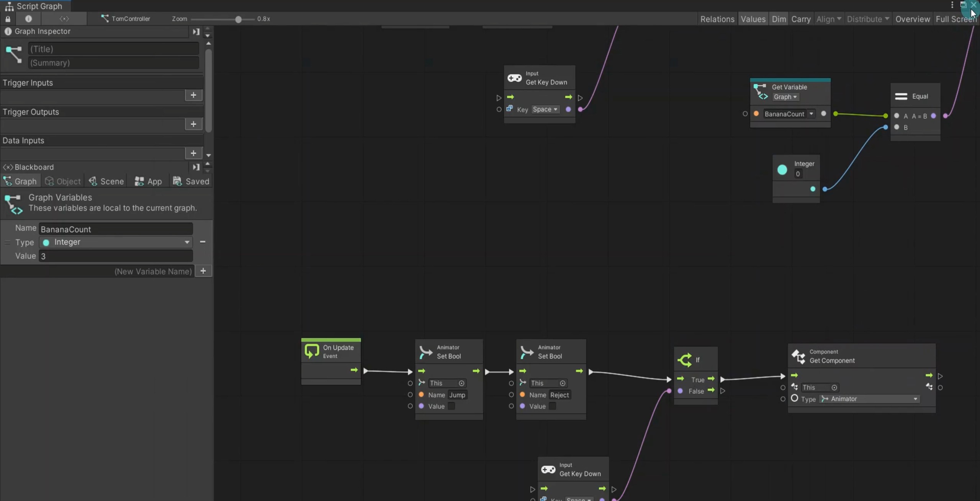Collapse the Graph Inspector panel sidebar icon
This screenshot has width=980, height=501.
tap(196, 32)
